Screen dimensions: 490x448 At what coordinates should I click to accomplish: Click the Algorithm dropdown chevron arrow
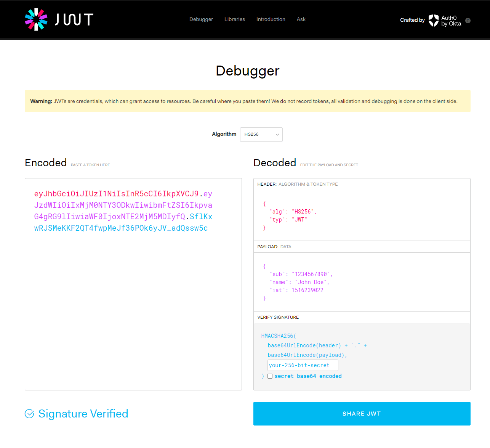(x=277, y=135)
